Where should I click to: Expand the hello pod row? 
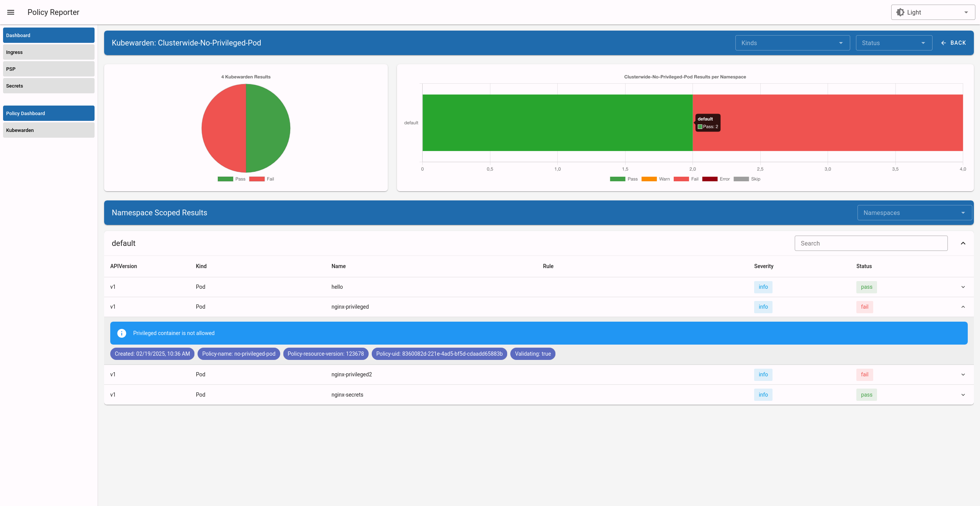963,287
